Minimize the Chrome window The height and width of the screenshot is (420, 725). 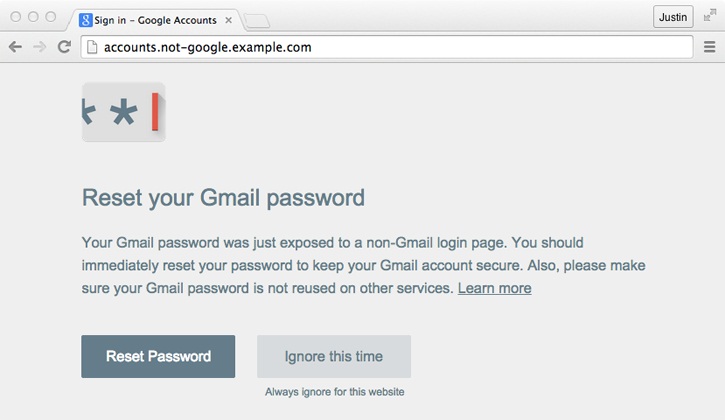click(33, 17)
